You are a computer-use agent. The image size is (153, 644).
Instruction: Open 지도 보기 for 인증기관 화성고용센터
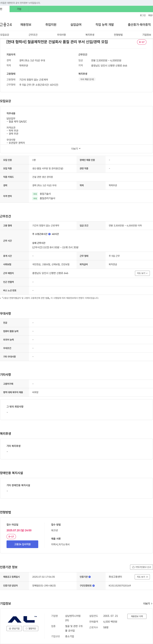142,577
